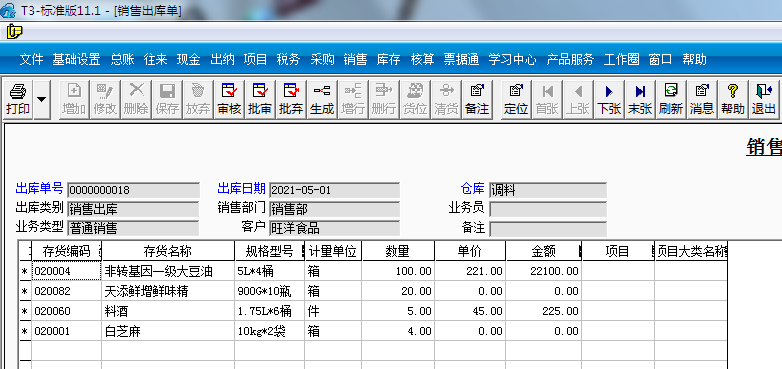Click the folder icon below title bar
This screenshot has width=782, height=369.
[14, 32]
